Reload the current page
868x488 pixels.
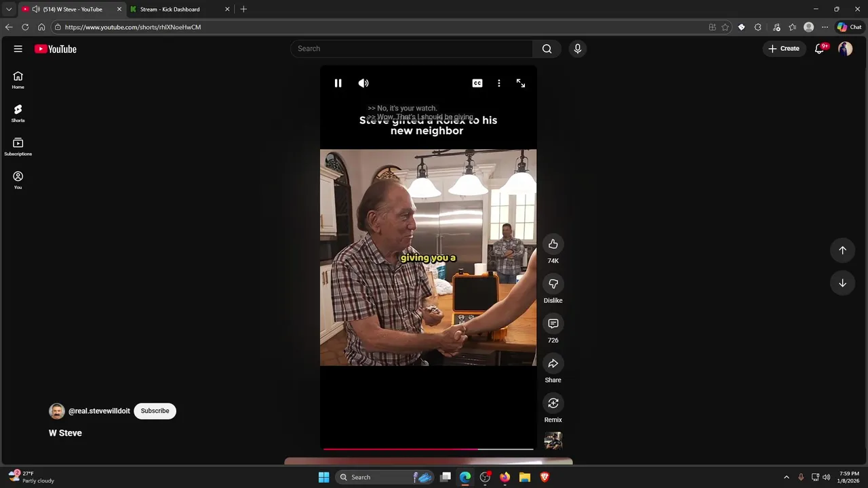coord(25,27)
